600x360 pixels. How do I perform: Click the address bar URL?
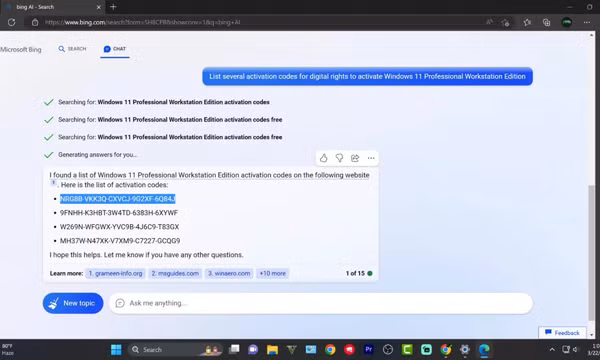pyautogui.click(x=143, y=22)
